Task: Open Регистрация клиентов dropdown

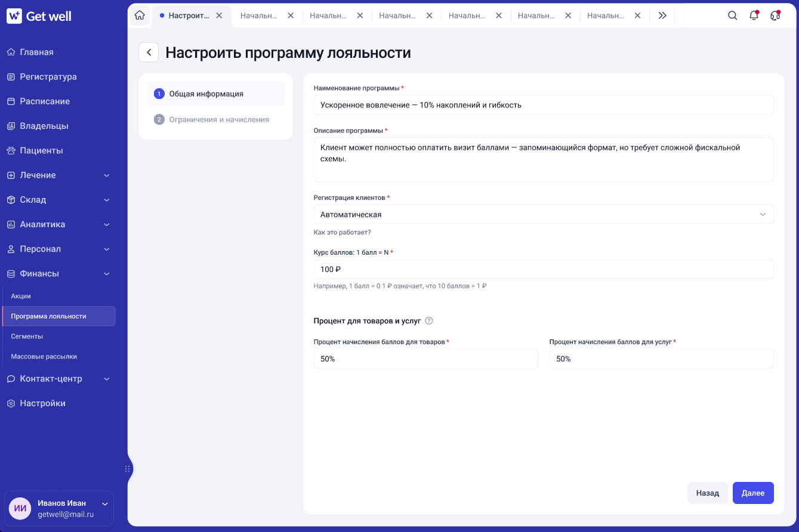Action: (544, 215)
